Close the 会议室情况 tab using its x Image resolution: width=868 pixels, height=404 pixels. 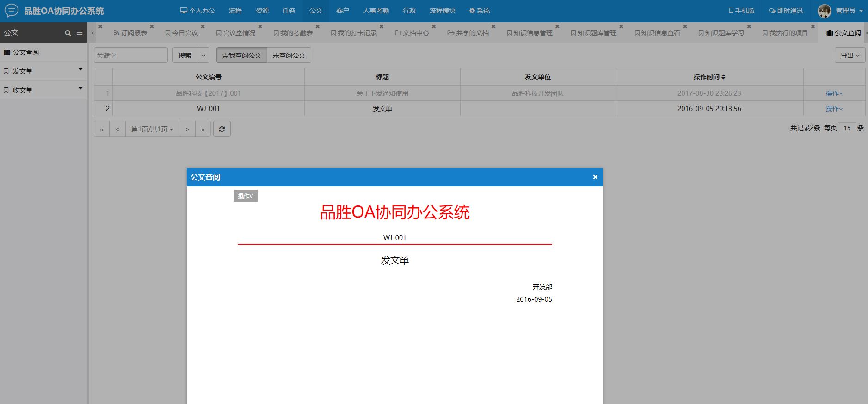point(260,26)
